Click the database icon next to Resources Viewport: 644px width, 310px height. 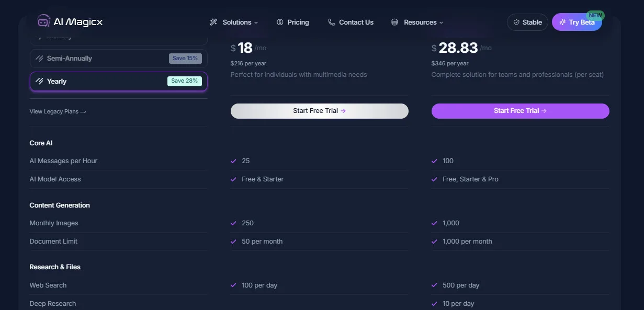394,22
